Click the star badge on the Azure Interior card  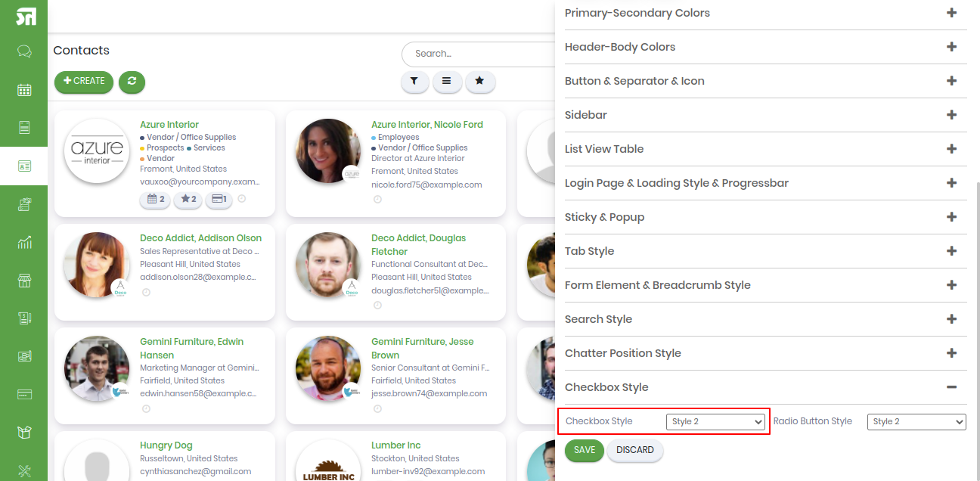tap(188, 200)
